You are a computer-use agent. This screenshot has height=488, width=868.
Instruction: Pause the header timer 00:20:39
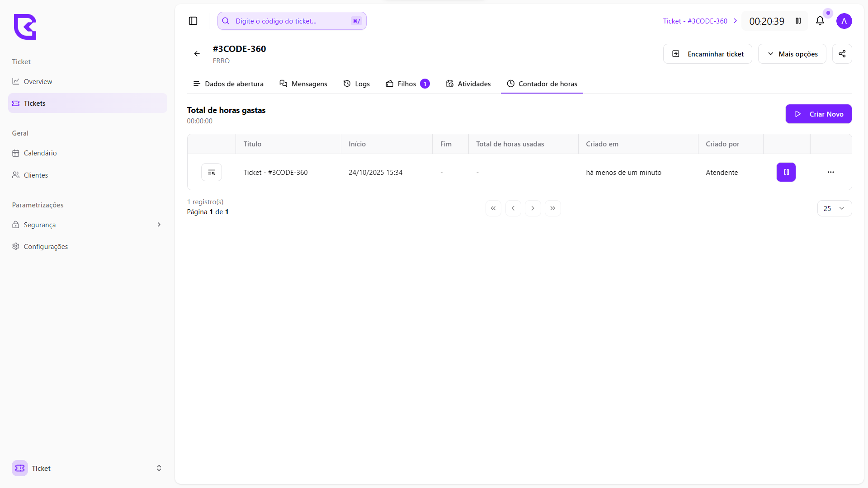pos(798,21)
